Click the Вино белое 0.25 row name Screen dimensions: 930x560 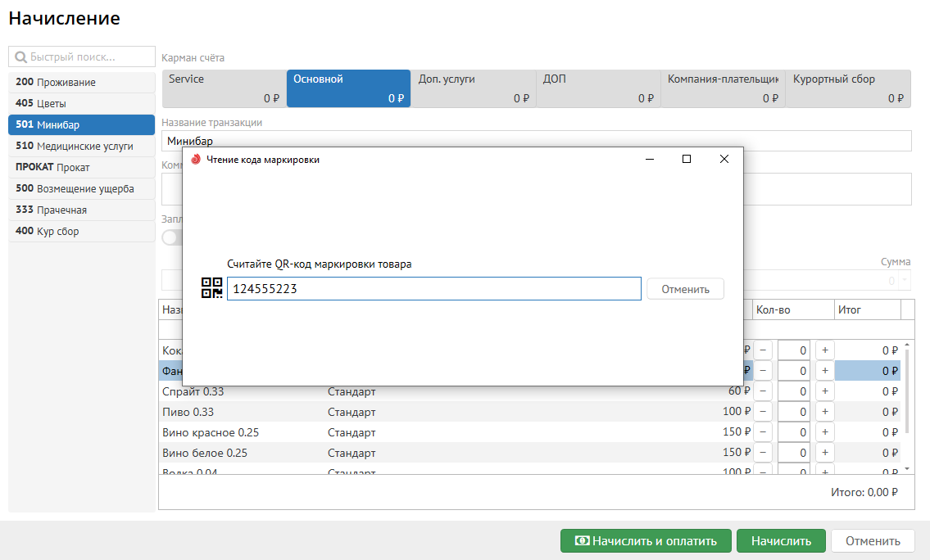[x=205, y=453]
